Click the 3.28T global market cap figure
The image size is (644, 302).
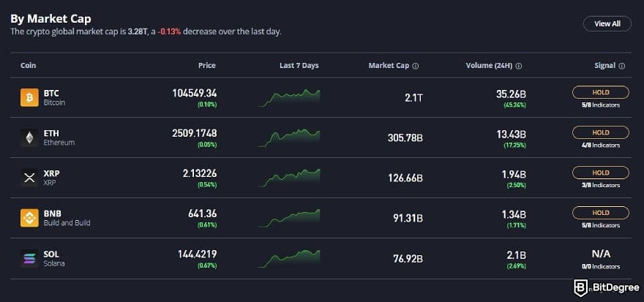137,32
